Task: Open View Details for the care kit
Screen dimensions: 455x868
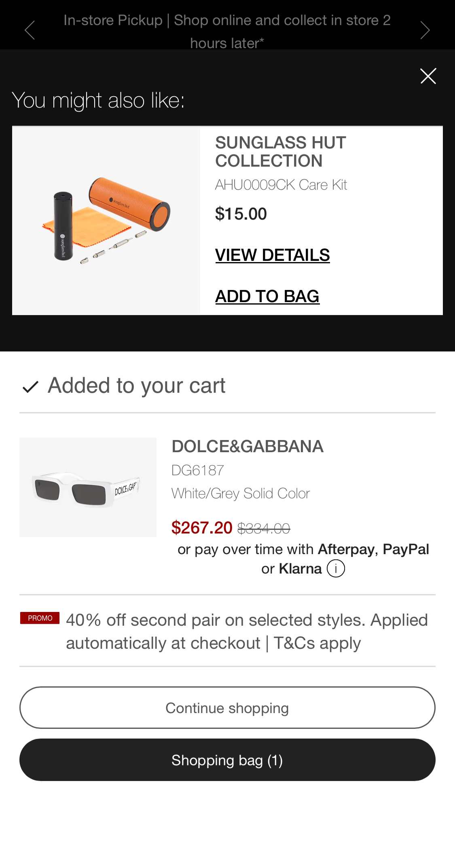Action: click(x=272, y=255)
